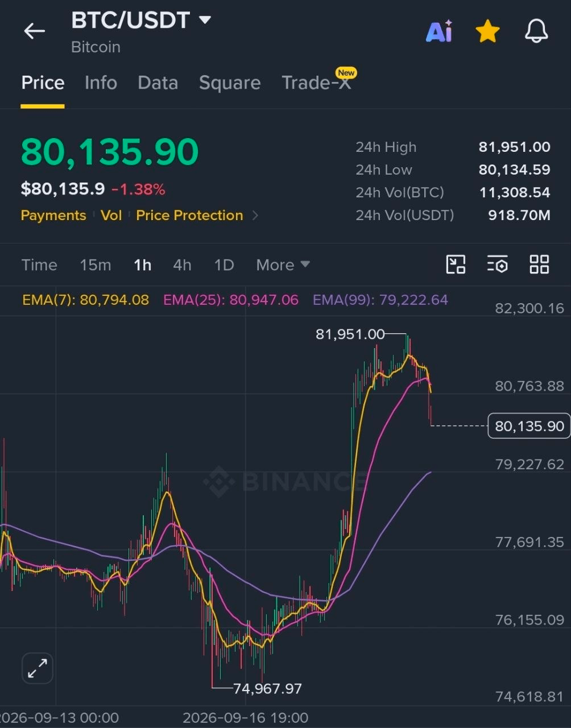Tap the 2026-09-16 19:00 date label
The width and height of the screenshot is (571, 728).
[x=245, y=718]
